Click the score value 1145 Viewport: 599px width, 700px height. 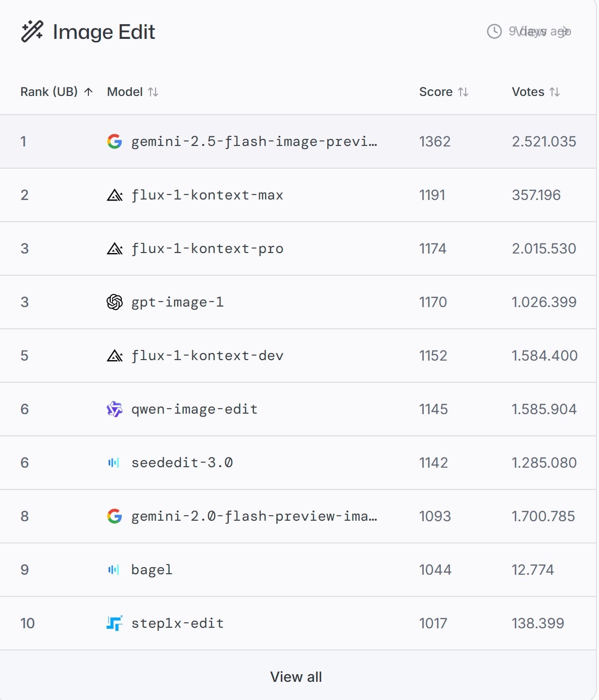pos(433,409)
